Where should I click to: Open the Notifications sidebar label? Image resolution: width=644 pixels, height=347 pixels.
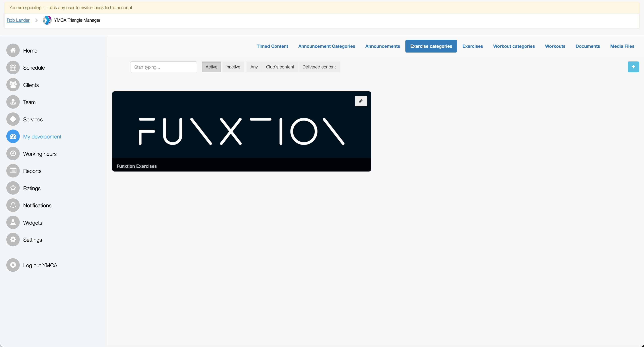point(37,206)
